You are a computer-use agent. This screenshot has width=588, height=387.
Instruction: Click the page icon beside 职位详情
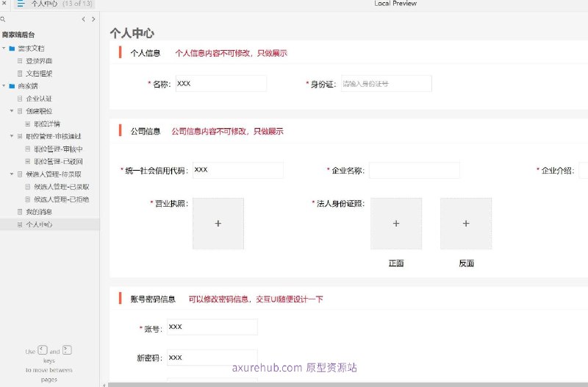(x=28, y=124)
